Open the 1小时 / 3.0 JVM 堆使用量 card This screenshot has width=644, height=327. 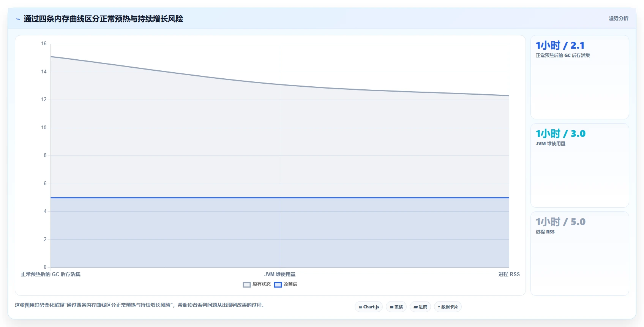(x=579, y=165)
